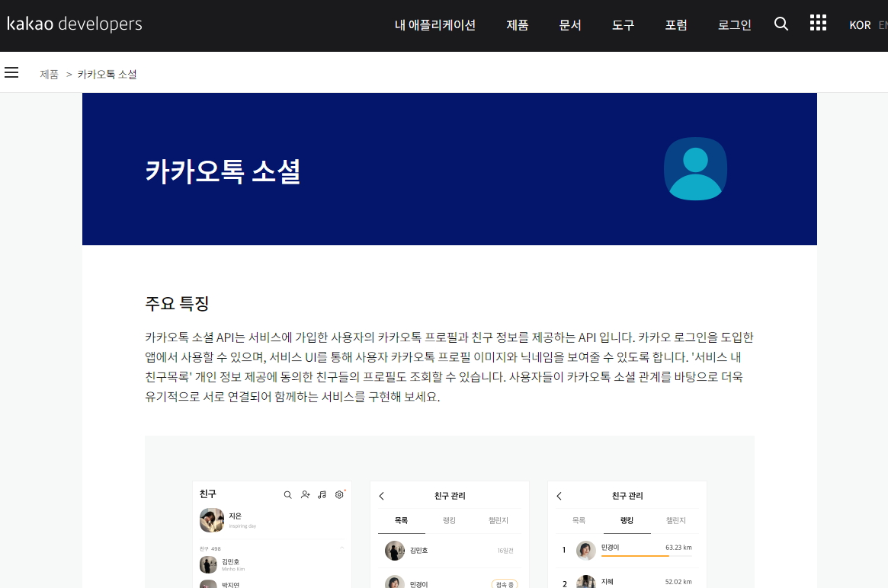Image resolution: width=888 pixels, height=588 pixels.
Task: Click the name 지은
Action: click(235, 516)
